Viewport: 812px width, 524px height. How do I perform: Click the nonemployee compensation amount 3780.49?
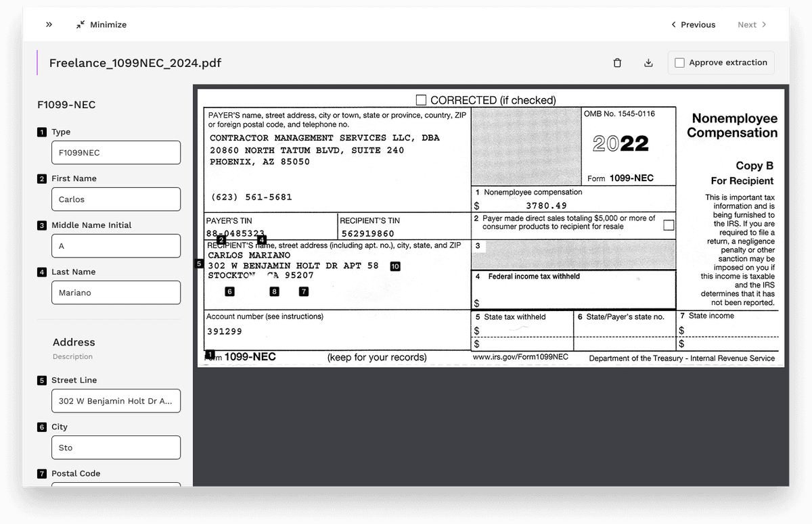(x=546, y=206)
